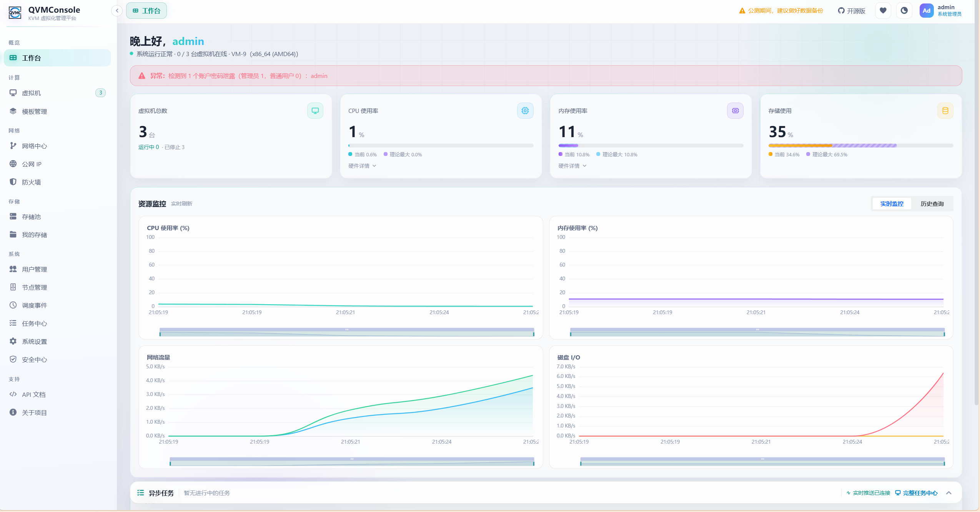Collapse the sidebar with the chevron button
This screenshot has height=512, width=980.
(117, 11)
